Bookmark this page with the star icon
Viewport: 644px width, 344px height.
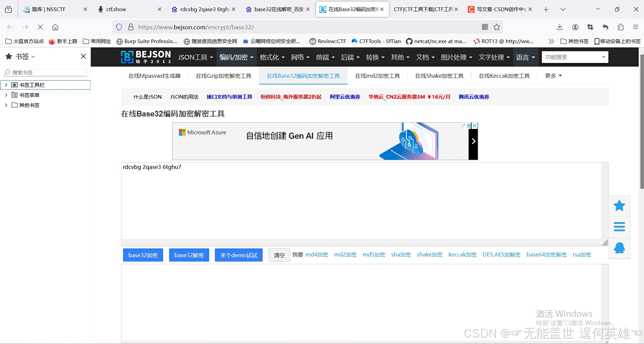497,27
